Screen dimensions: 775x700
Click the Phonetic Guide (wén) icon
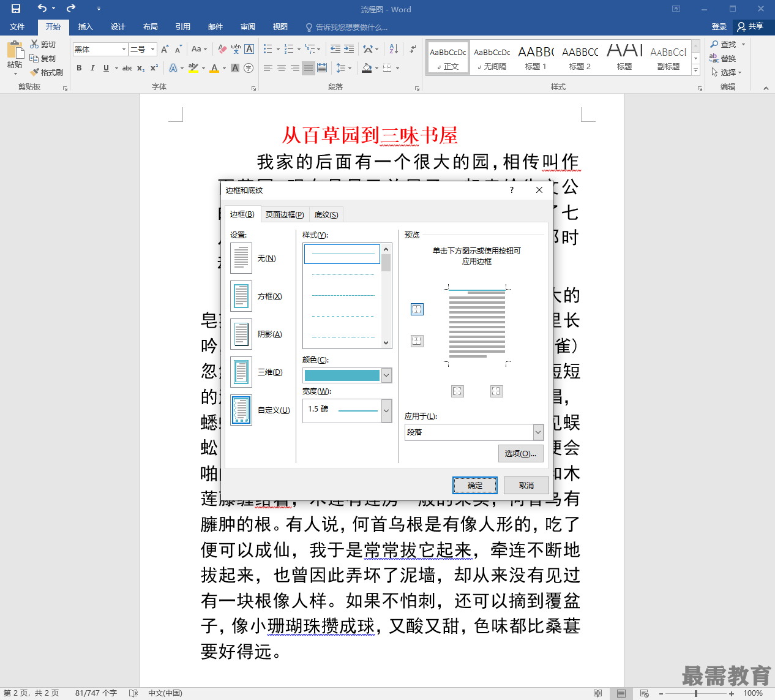[x=236, y=49]
